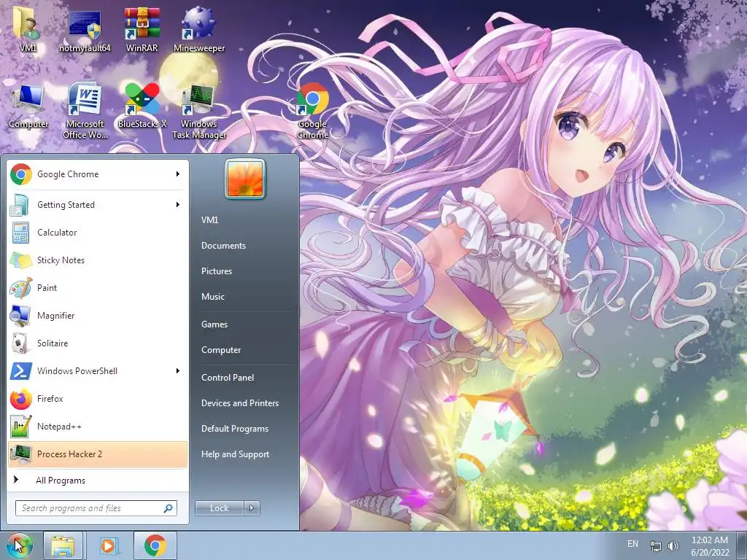The height and width of the screenshot is (560, 747).
Task: Open Computer from Start menu right pane
Action: 221,350
